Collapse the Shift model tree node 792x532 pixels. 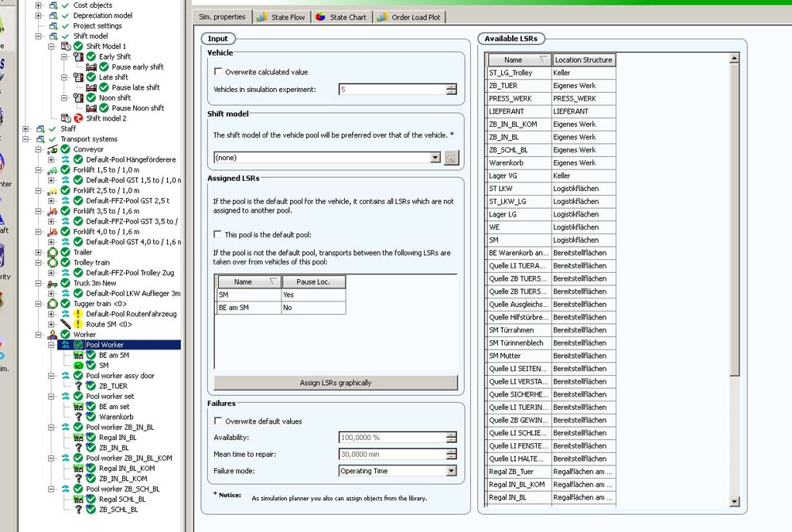click(39, 36)
